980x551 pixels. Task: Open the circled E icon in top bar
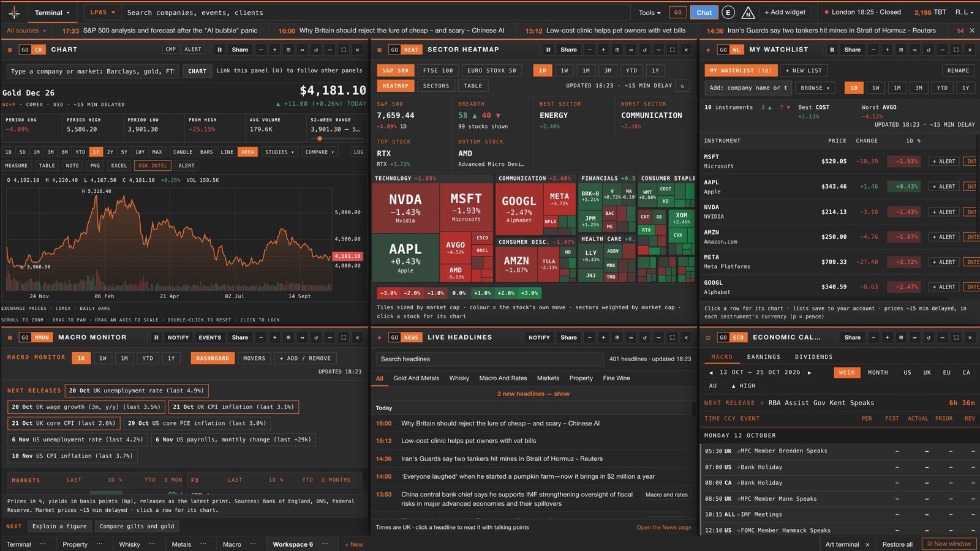click(x=728, y=12)
